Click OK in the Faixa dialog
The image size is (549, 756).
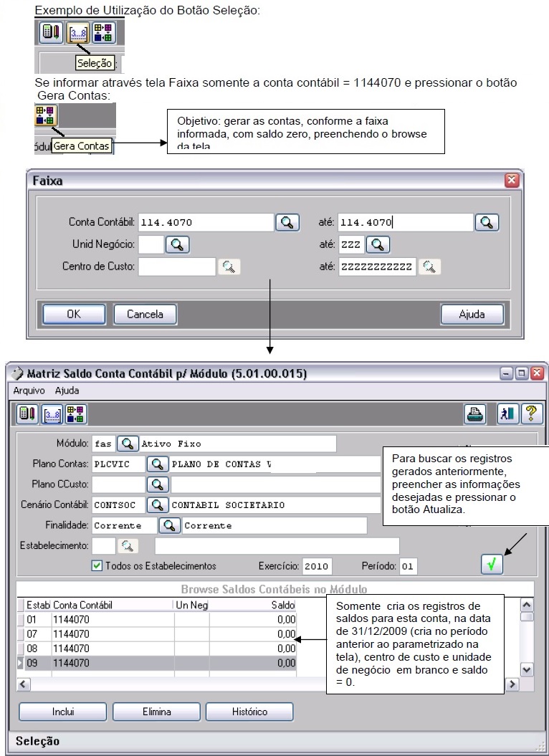(74, 315)
